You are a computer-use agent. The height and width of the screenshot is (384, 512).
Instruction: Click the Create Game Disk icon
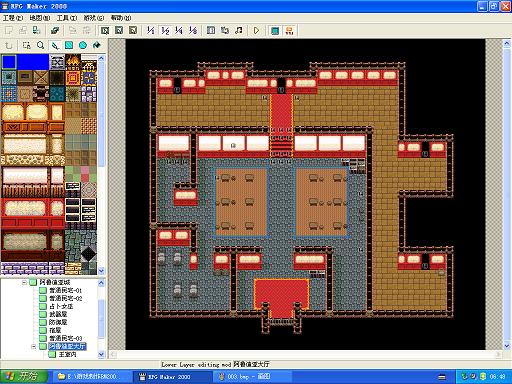(x=55, y=31)
